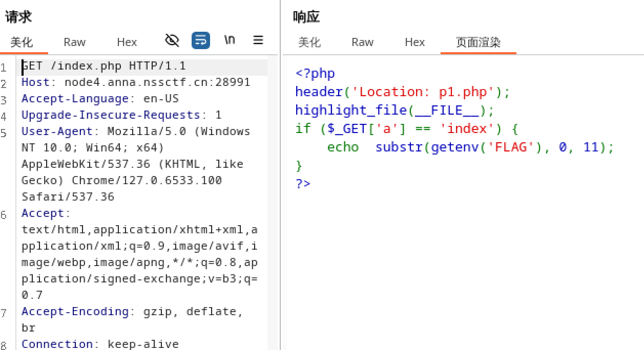This screenshot has height=350, width=644.
Task: Click the Connection: keep-alive header
Action: pyautogui.click(x=100, y=344)
